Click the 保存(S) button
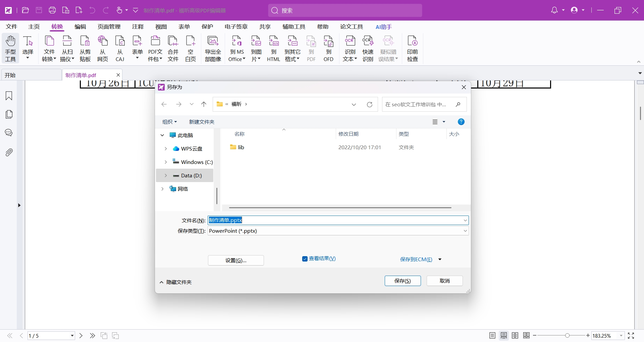The image size is (644, 342). coord(402,281)
